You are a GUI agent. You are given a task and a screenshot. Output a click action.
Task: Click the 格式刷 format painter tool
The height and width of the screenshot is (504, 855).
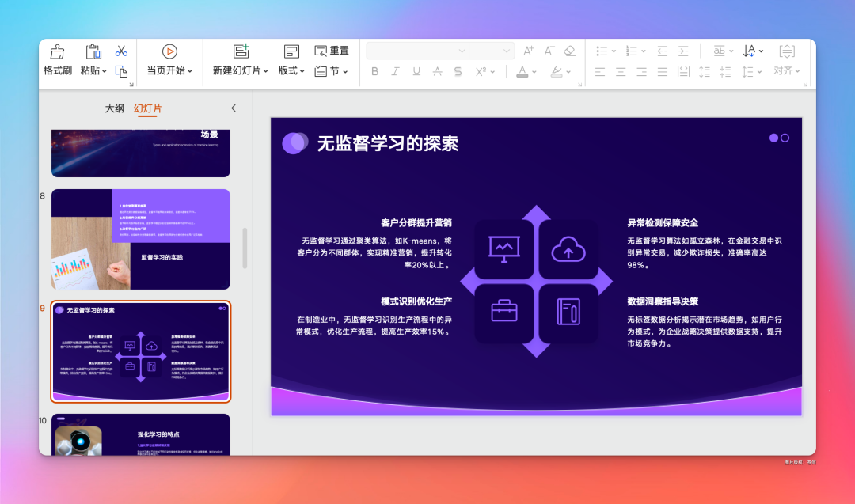coord(57,60)
